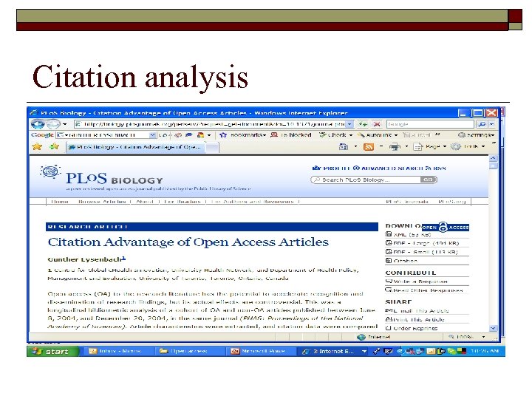Click the Internet zone globe in status bar
Viewport: 532px width, 399px height.
[x=361, y=337]
